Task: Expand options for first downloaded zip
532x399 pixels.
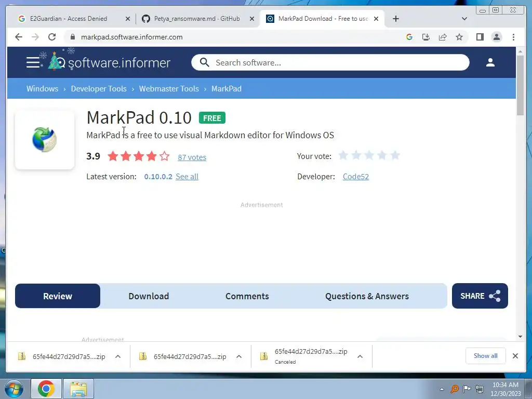Action: [118, 356]
